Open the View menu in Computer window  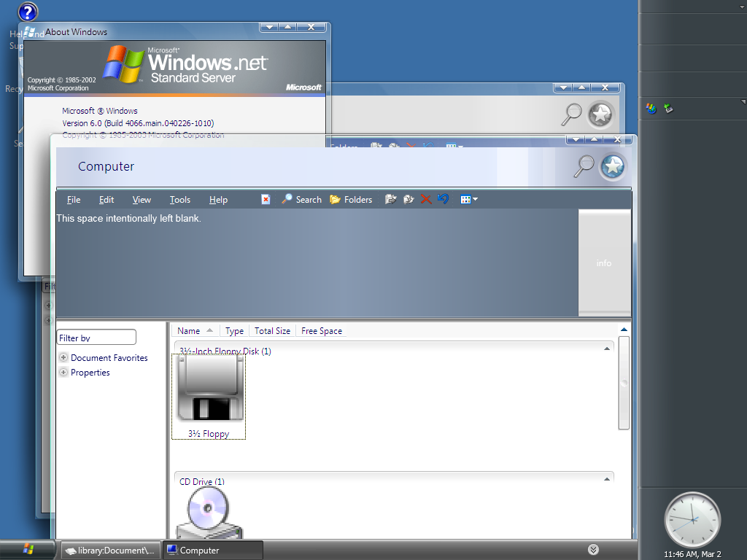pos(142,200)
